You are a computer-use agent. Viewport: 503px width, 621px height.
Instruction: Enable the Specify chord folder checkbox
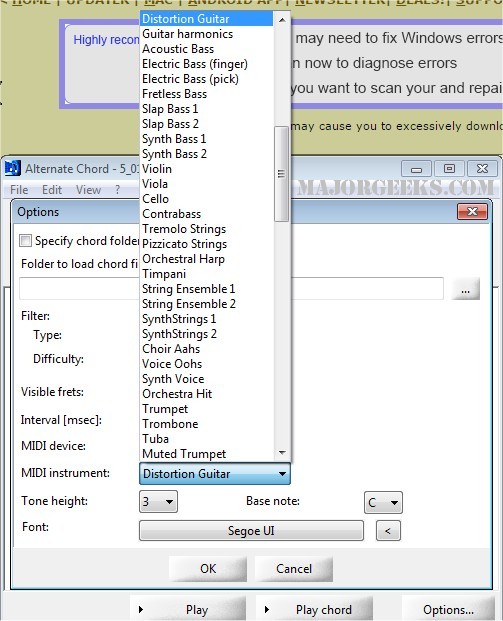(25, 240)
